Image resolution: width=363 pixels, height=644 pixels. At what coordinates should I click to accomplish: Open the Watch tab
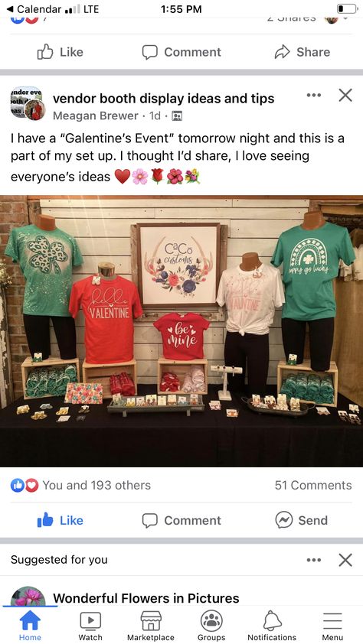(90, 626)
